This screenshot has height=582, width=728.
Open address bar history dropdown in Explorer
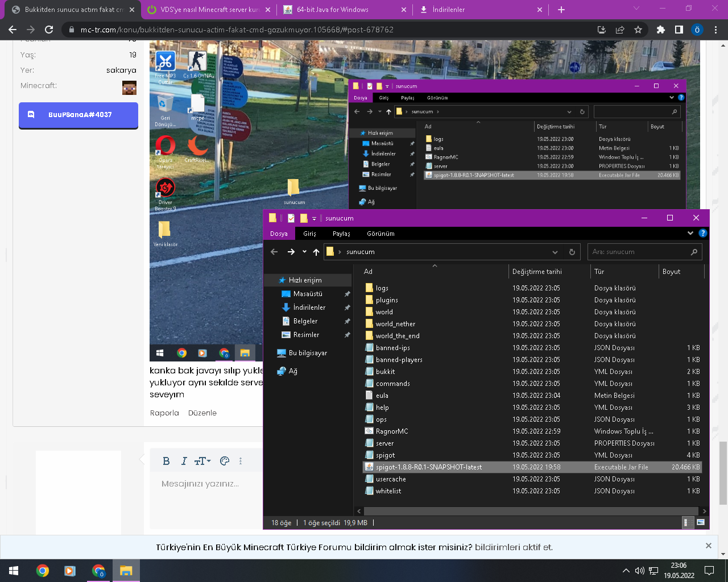click(x=555, y=252)
